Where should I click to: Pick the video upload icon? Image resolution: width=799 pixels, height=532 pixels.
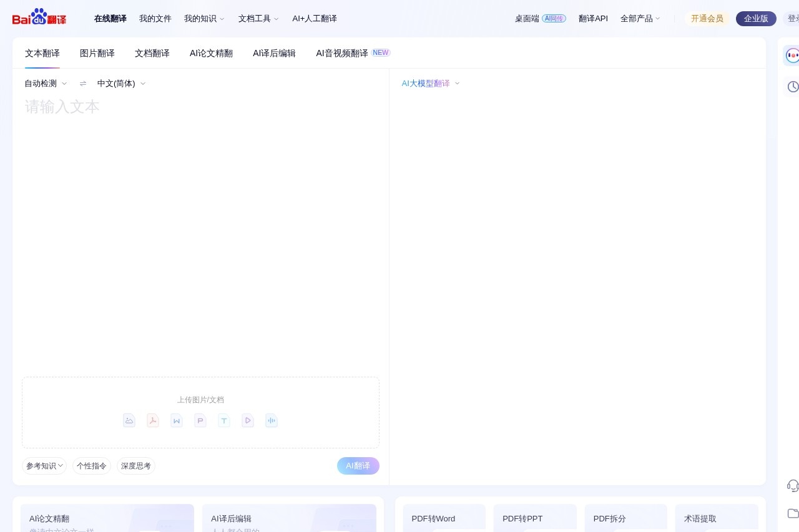[248, 420]
